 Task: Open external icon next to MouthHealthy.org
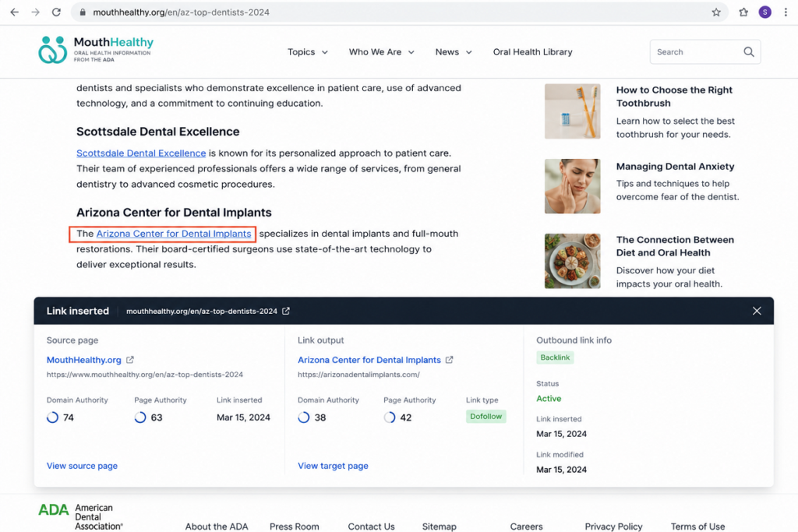130,360
